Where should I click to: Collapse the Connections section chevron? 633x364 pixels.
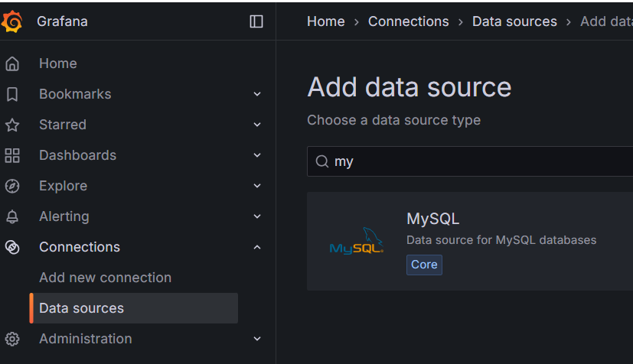257,247
